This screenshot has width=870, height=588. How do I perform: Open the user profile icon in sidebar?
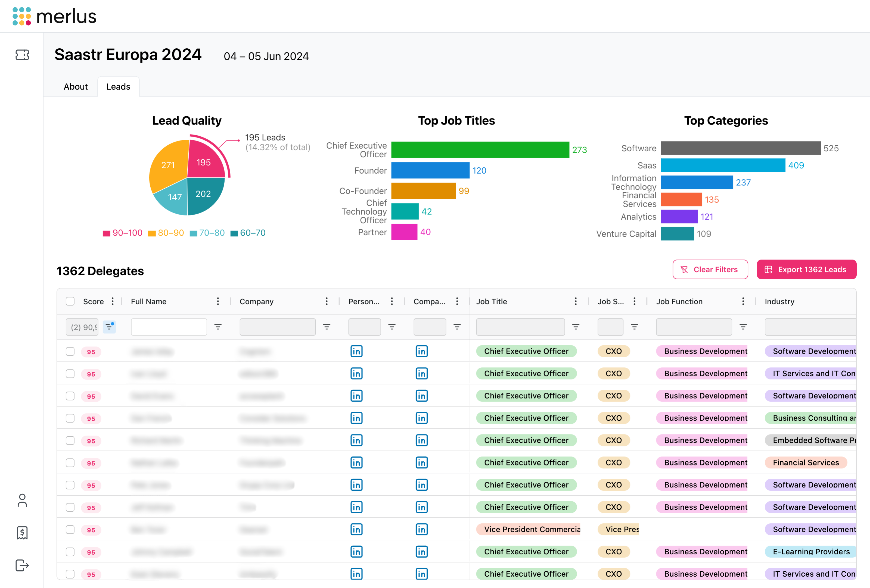coord(22,501)
